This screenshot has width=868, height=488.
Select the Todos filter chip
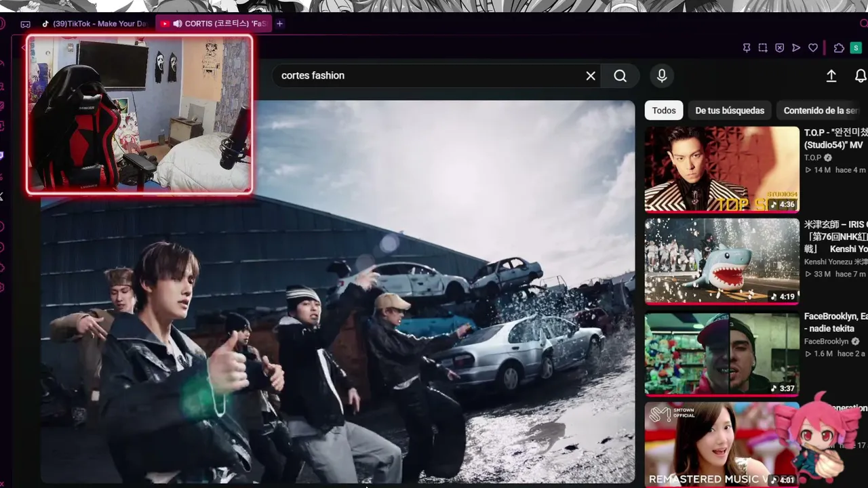point(664,110)
